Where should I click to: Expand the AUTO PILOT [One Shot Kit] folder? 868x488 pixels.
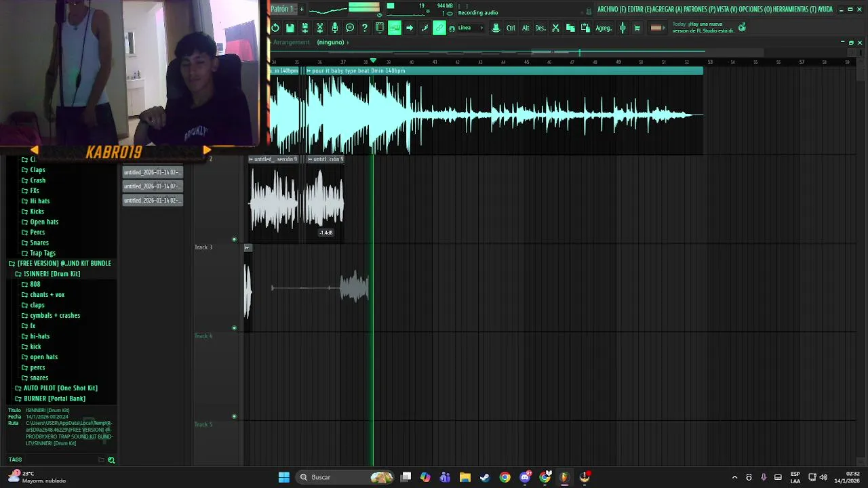(x=60, y=388)
